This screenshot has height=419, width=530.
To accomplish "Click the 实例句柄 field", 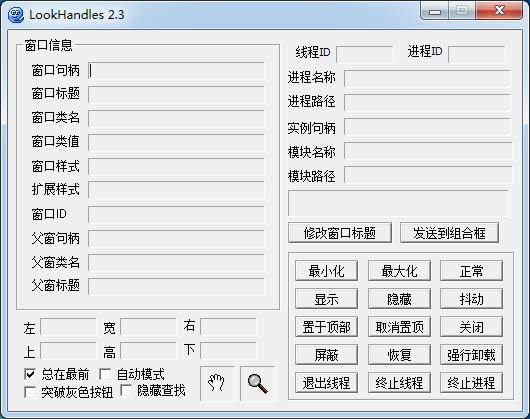I will 427,126.
